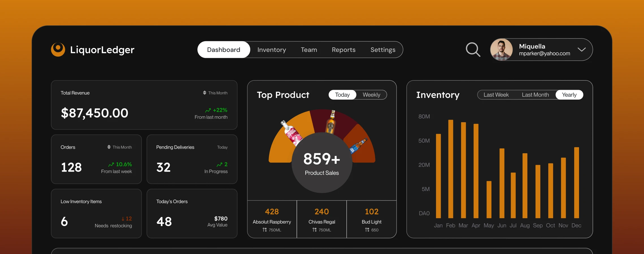Click the Top Product heading
Viewport: 644px width, 254px height.
point(283,95)
